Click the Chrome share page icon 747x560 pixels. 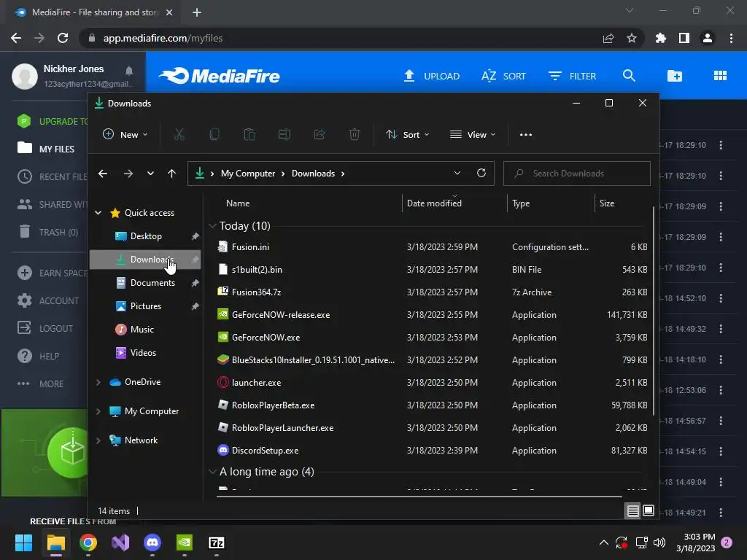coord(608,38)
